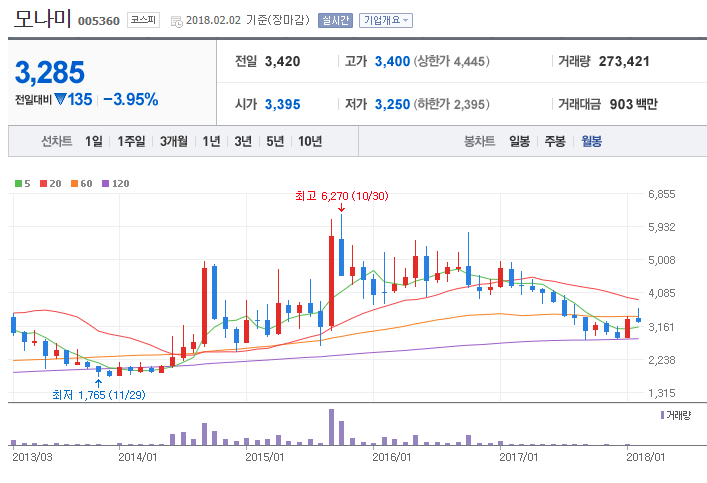
Task: Click the tallest volume bar in 2015
Action: tap(331, 427)
